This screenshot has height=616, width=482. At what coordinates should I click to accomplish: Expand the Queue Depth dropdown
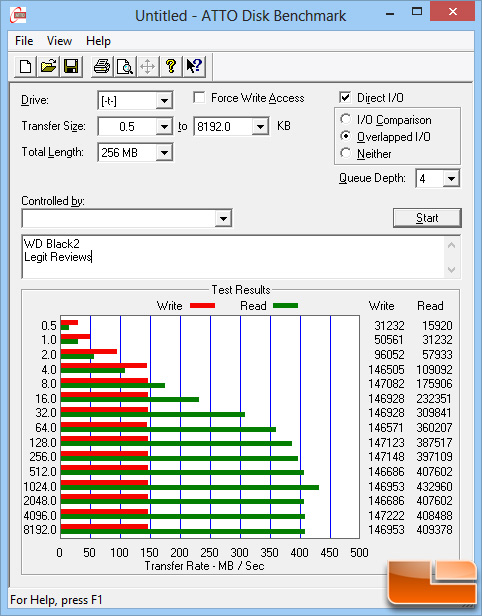point(451,179)
